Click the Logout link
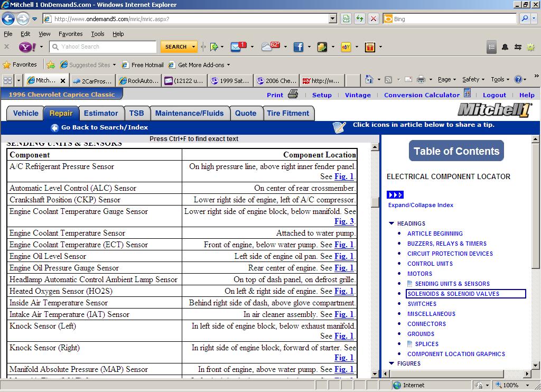 pos(494,95)
